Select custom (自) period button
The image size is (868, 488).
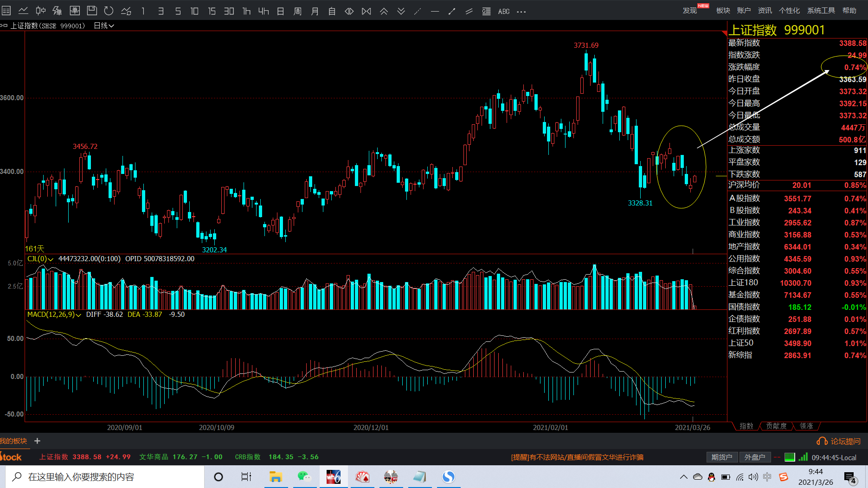(x=332, y=11)
